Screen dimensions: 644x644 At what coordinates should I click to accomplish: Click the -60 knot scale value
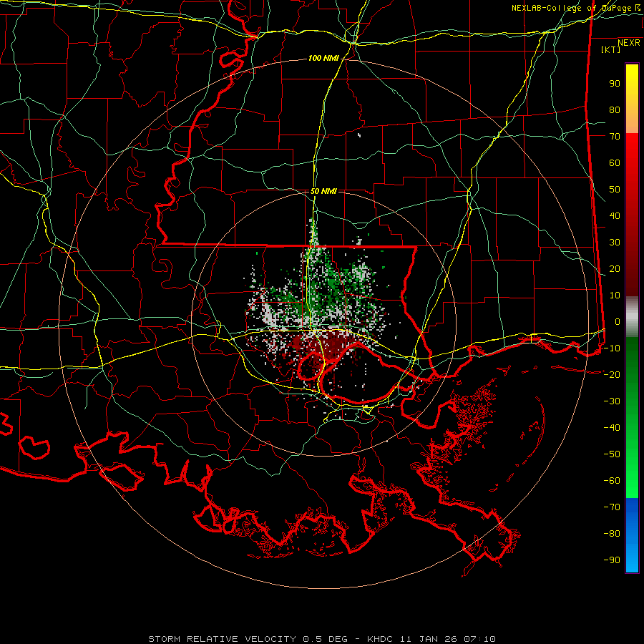[x=612, y=481]
